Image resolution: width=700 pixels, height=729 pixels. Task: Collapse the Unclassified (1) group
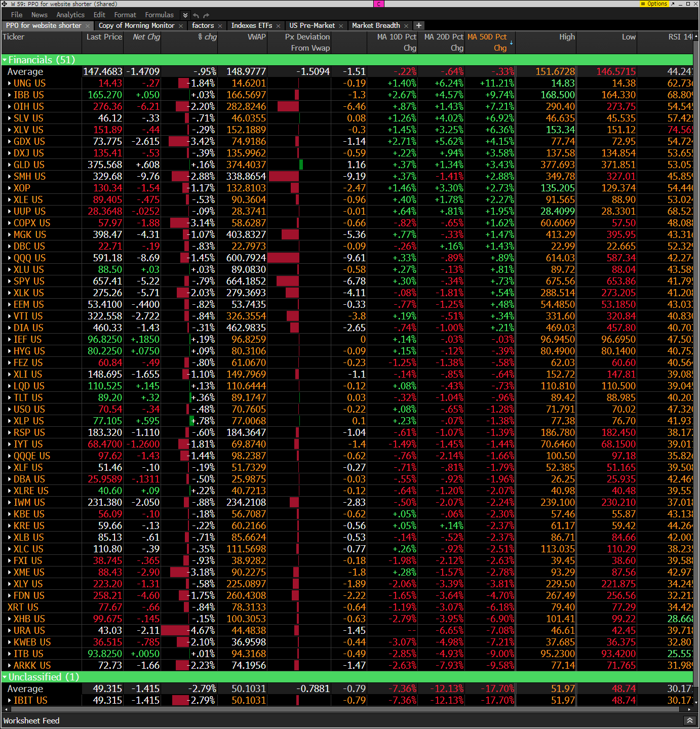pos(5,677)
